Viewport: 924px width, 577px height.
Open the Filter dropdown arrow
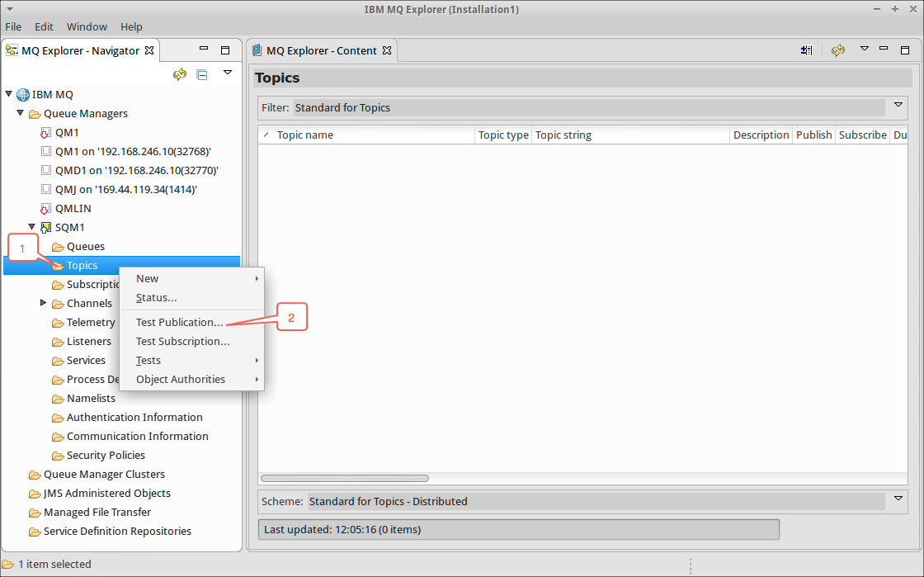(x=898, y=105)
